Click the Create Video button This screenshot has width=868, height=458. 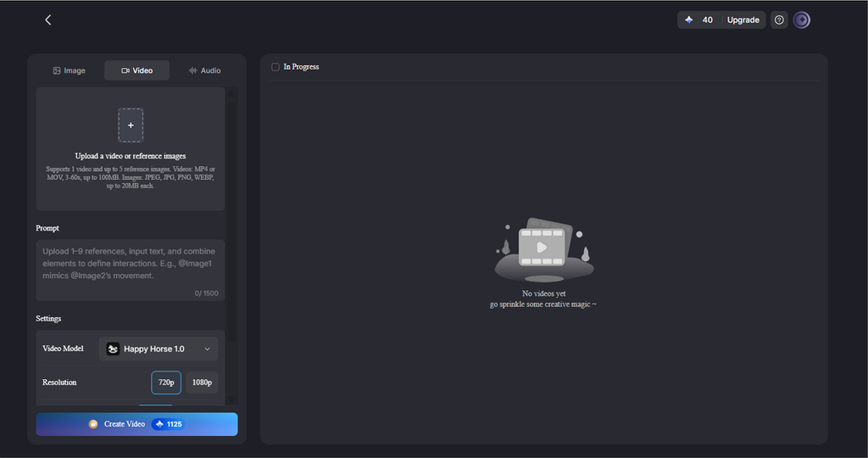click(x=136, y=424)
